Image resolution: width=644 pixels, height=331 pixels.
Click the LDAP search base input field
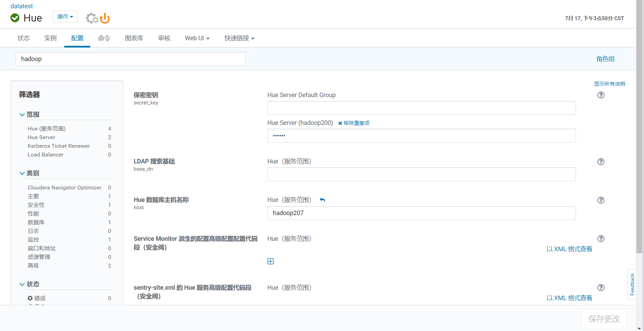(421, 174)
